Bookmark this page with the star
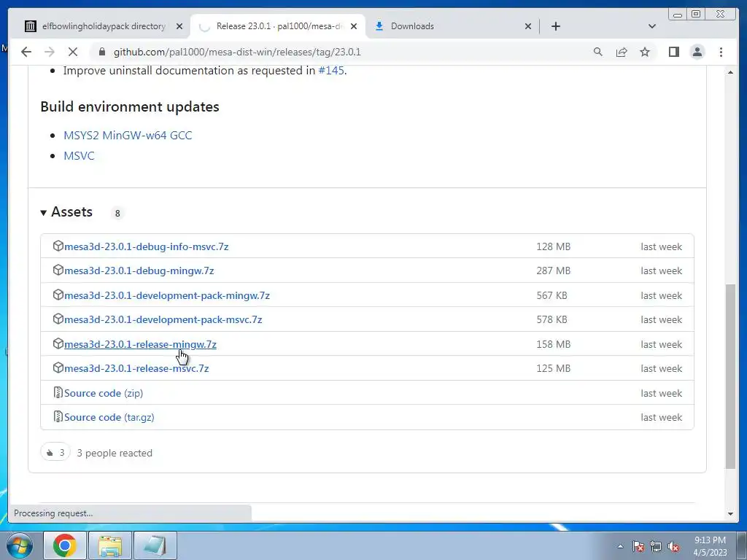The image size is (747, 560). tap(645, 52)
